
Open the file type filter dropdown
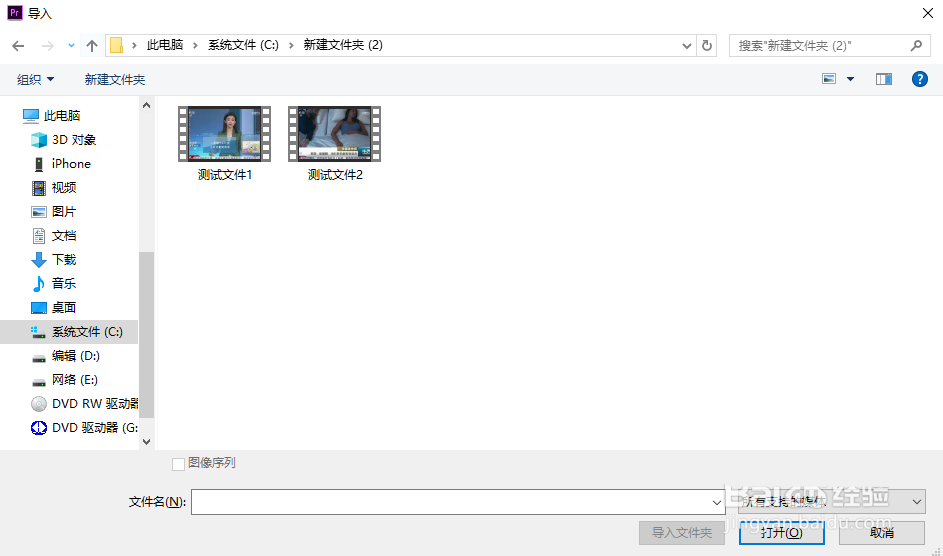(x=832, y=501)
